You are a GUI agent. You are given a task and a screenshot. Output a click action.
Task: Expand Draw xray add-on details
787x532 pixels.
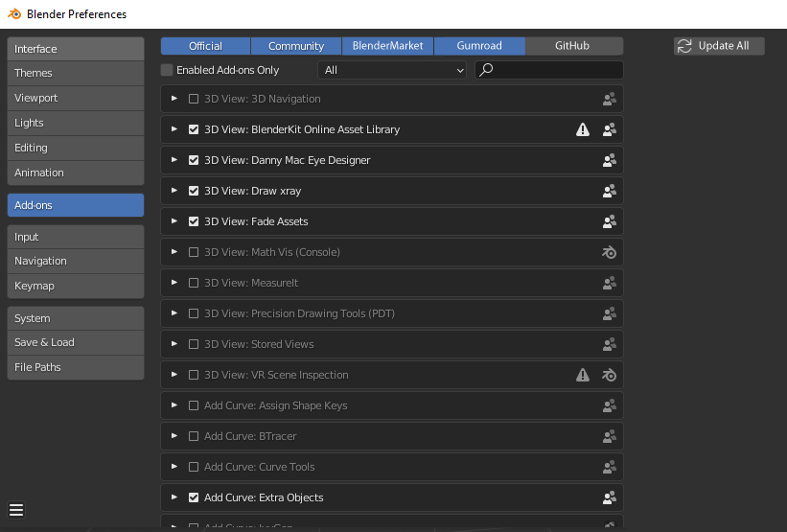[x=174, y=190]
